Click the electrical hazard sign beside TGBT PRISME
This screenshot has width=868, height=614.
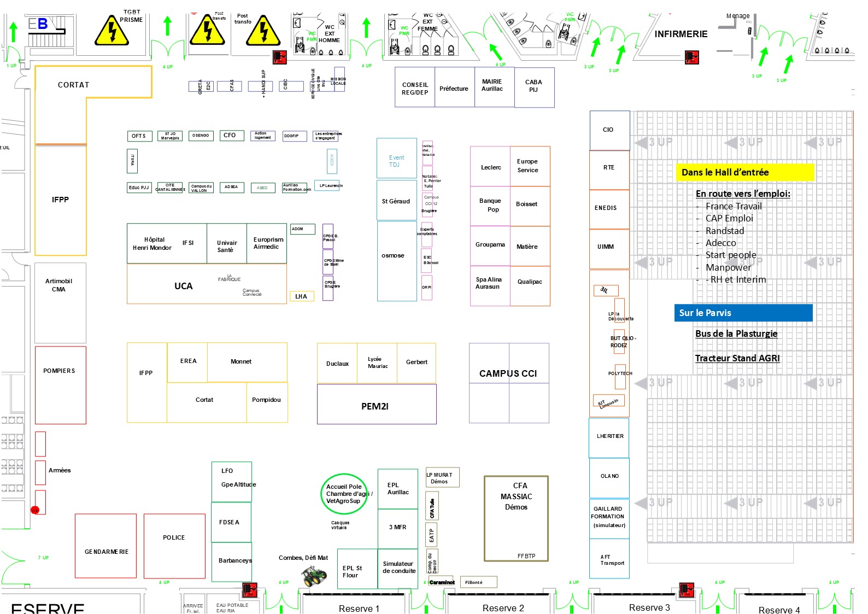tap(112, 31)
